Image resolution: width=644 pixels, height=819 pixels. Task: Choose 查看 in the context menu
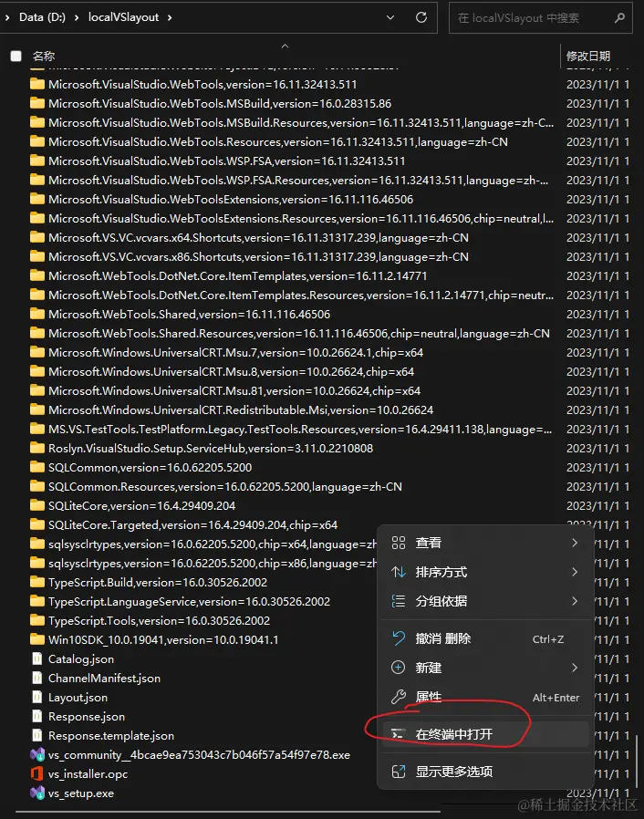coord(486,543)
